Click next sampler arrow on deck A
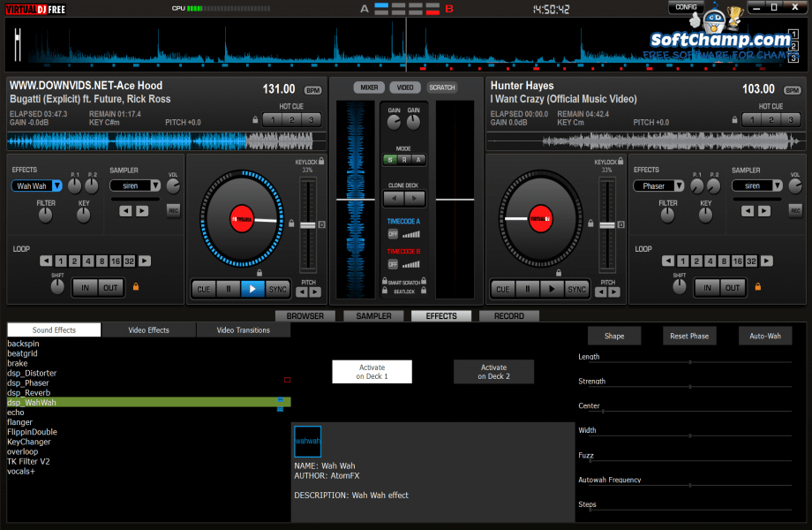This screenshot has height=530, width=812. (x=142, y=211)
